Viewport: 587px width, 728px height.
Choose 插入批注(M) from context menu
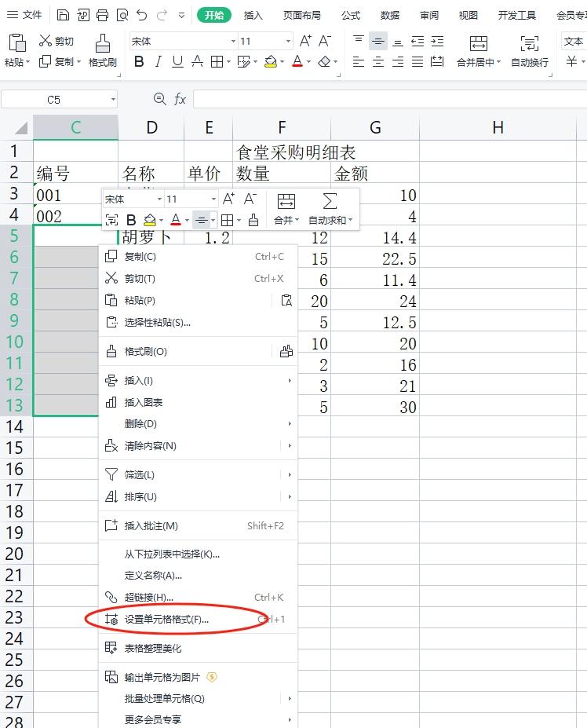pyautogui.click(x=198, y=525)
